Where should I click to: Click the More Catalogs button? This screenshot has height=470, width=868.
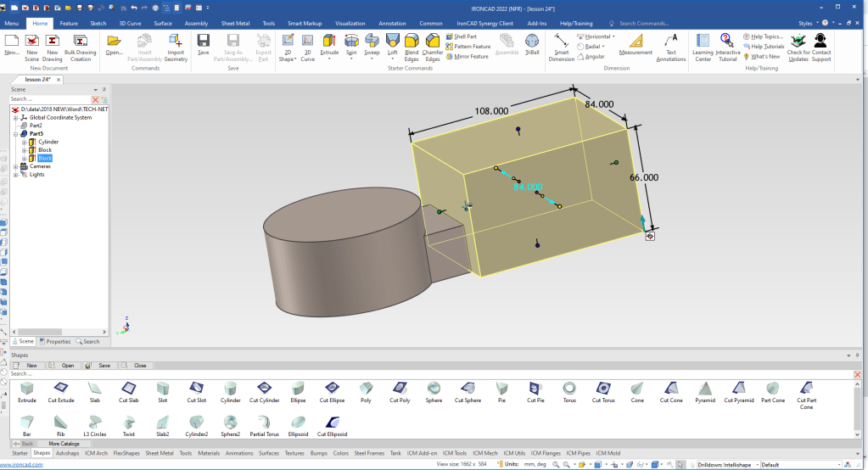[64, 444]
